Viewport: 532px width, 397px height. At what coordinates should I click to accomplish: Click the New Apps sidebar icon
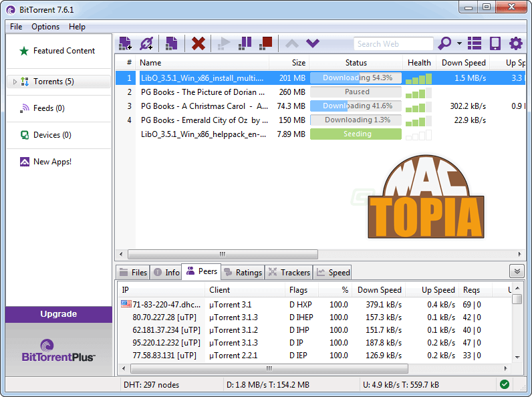pos(25,162)
